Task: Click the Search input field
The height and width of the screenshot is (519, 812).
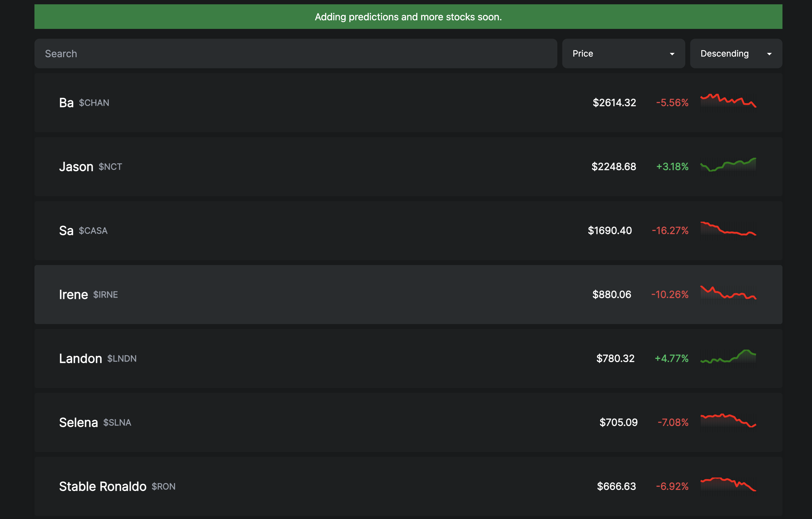Action: [x=202, y=53]
